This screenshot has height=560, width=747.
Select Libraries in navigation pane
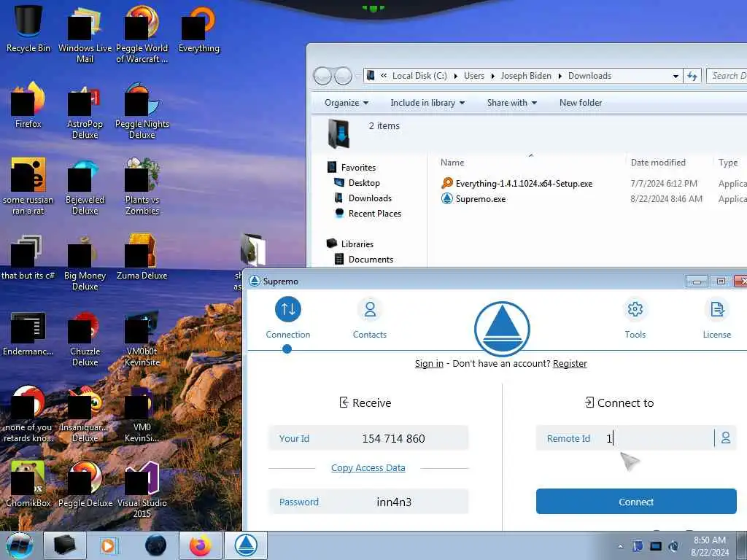point(357,244)
